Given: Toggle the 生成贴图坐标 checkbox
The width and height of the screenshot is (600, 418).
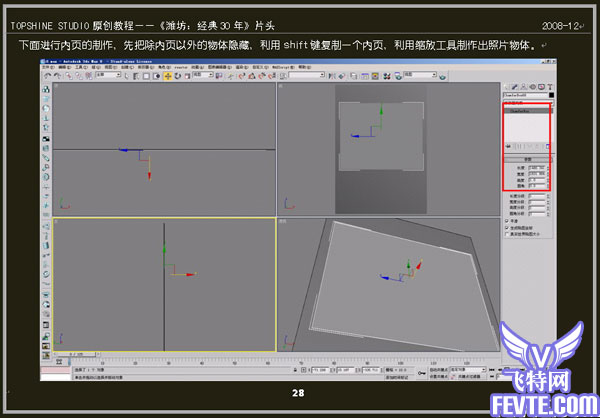Looking at the screenshot, I should 507,228.
